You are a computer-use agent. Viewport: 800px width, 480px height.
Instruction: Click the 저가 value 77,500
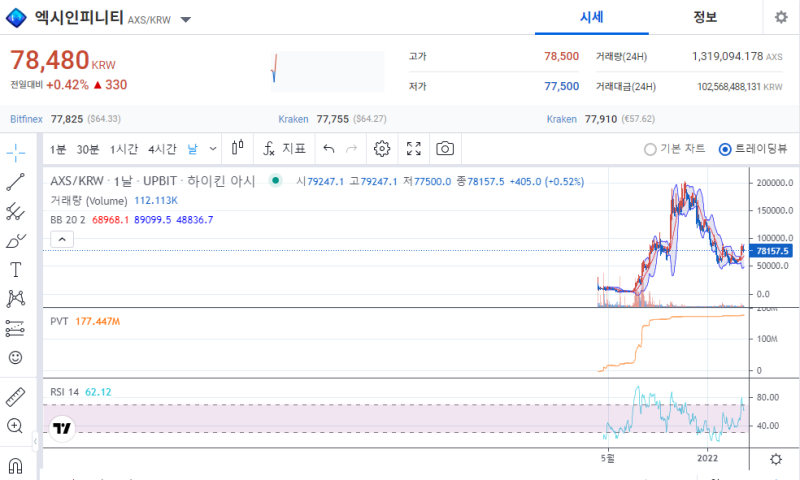tap(561, 86)
